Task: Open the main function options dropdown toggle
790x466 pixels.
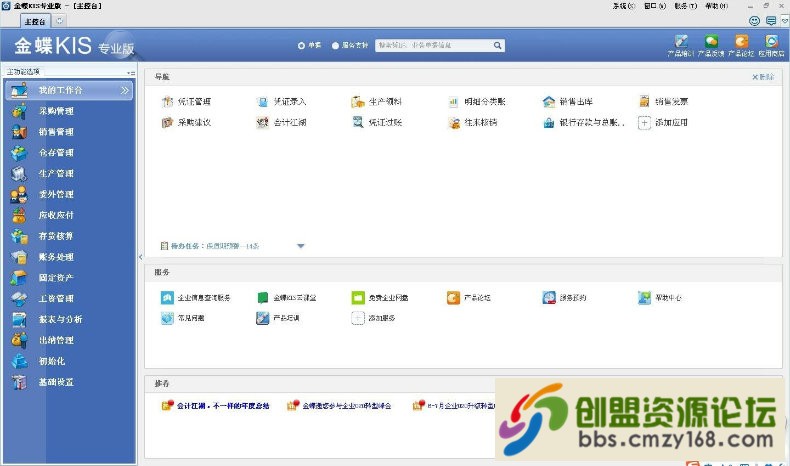Action: point(131,73)
